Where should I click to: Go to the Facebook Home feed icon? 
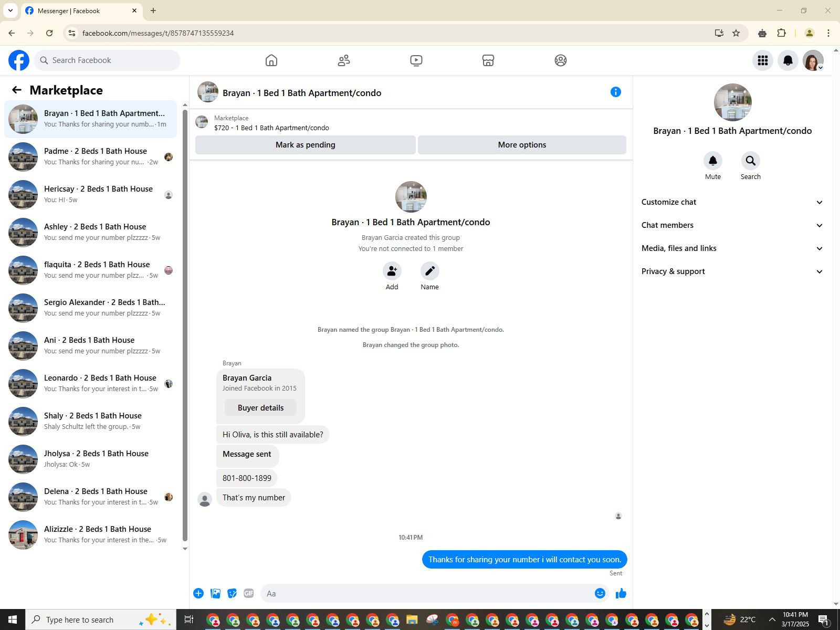[x=271, y=60]
